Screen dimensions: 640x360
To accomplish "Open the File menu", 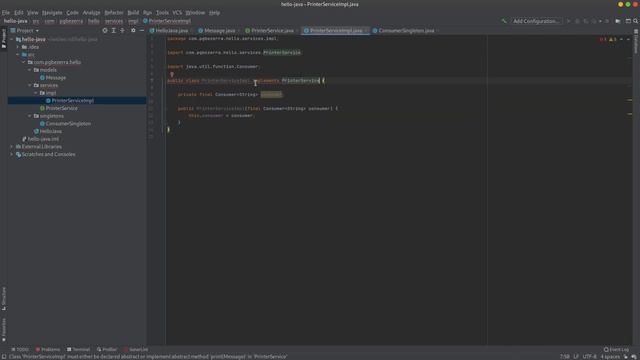I will pyautogui.click(x=6, y=13).
